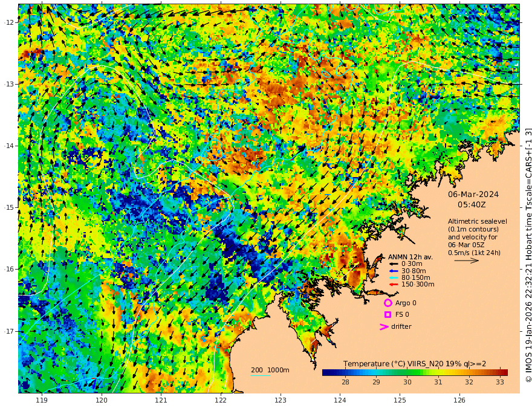The height and width of the screenshot is (411, 532).
Task: Click the 'Temperature (°C) VIIRS_N20 19% ql>=2' title
Action: click(415, 364)
